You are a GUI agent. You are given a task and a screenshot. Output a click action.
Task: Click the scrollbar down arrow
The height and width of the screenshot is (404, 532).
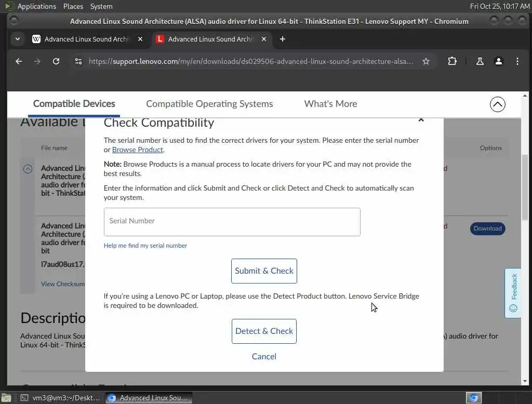(525, 381)
